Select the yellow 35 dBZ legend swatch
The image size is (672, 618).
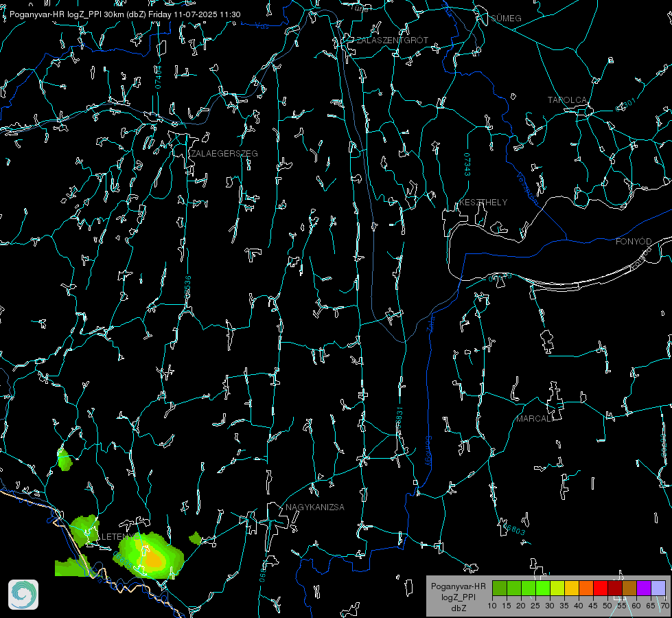point(572,588)
